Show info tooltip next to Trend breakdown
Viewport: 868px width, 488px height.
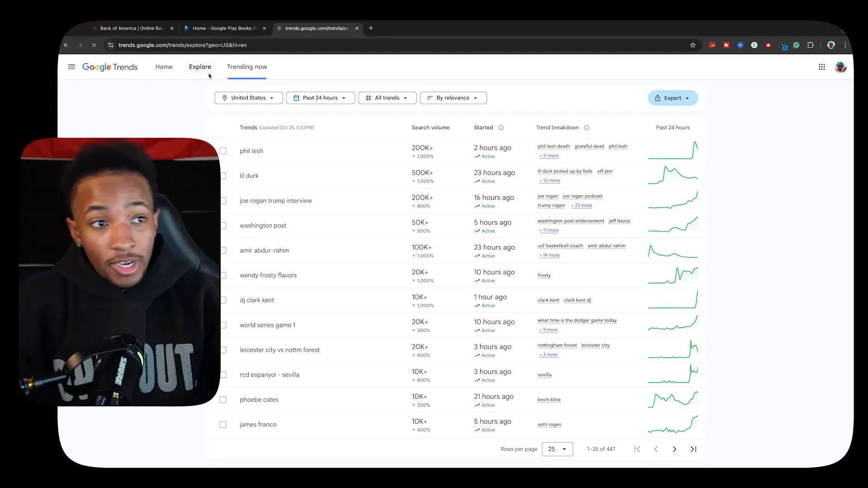point(587,128)
